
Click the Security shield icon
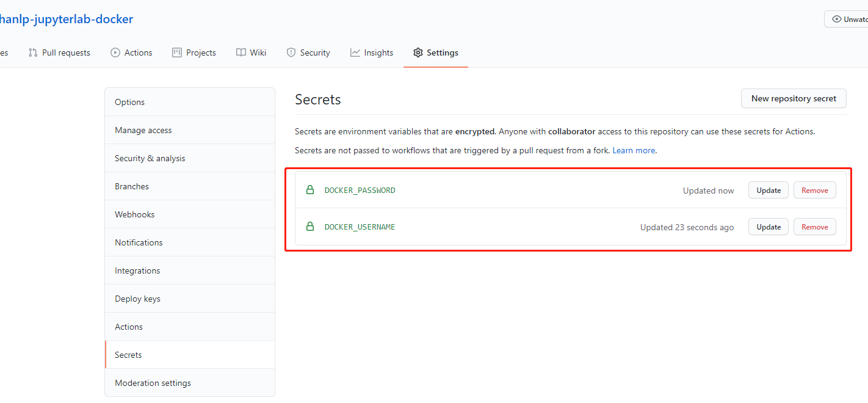point(291,53)
